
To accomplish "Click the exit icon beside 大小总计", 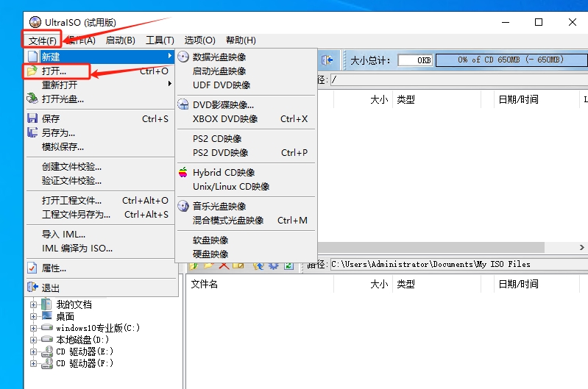I will pyautogui.click(x=327, y=60).
